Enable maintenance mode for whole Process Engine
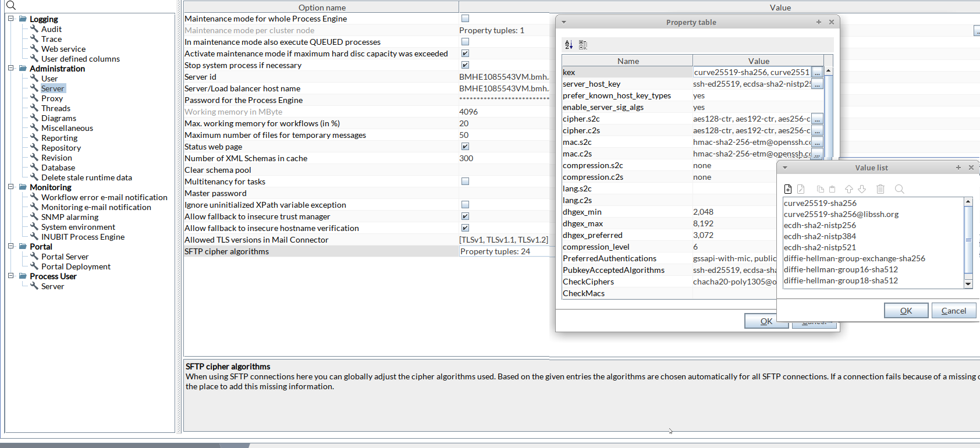This screenshot has height=448, width=980. [465, 19]
